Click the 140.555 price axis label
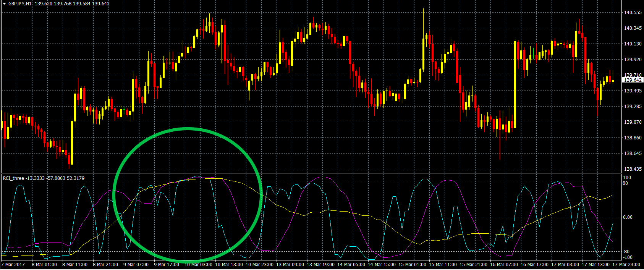 pyautogui.click(x=633, y=13)
